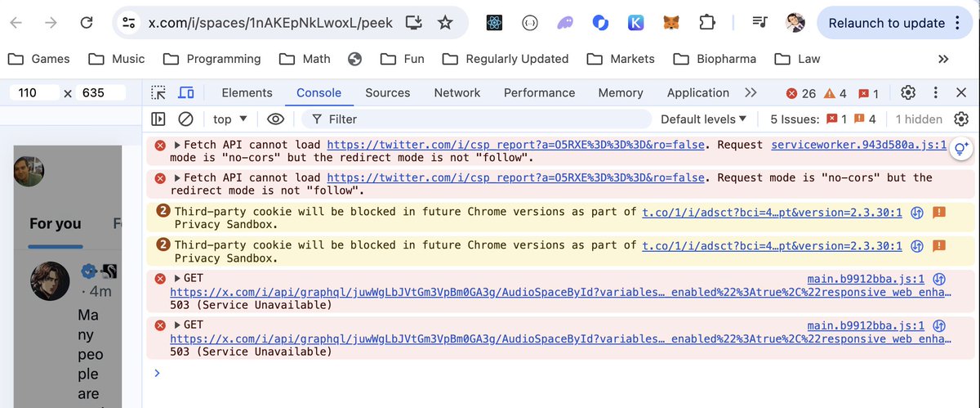The width and height of the screenshot is (980, 408).
Task: Open the Default levels dropdown
Action: [x=703, y=119]
